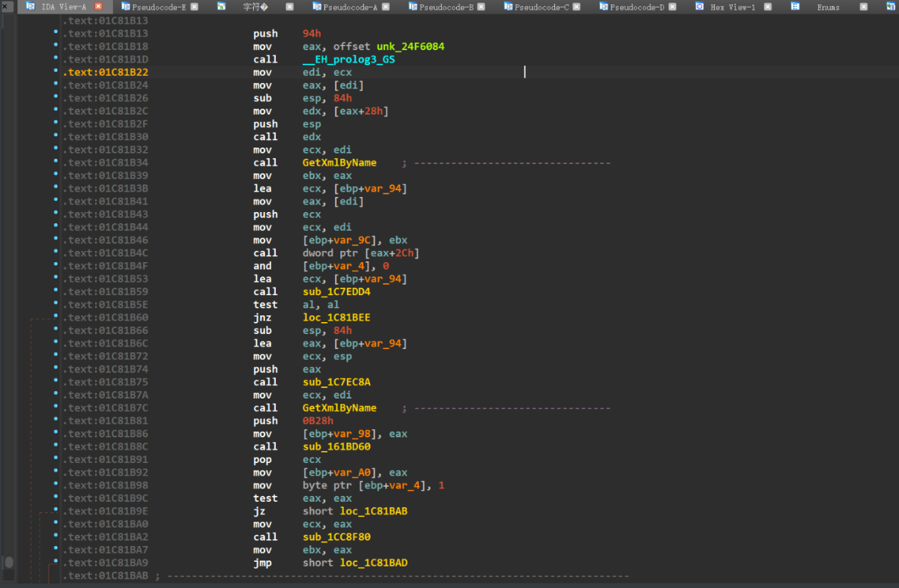Viewport: 899px width, 588px height.
Task: Click the left-edge scrollbar handle
Action: pyautogui.click(x=9, y=562)
